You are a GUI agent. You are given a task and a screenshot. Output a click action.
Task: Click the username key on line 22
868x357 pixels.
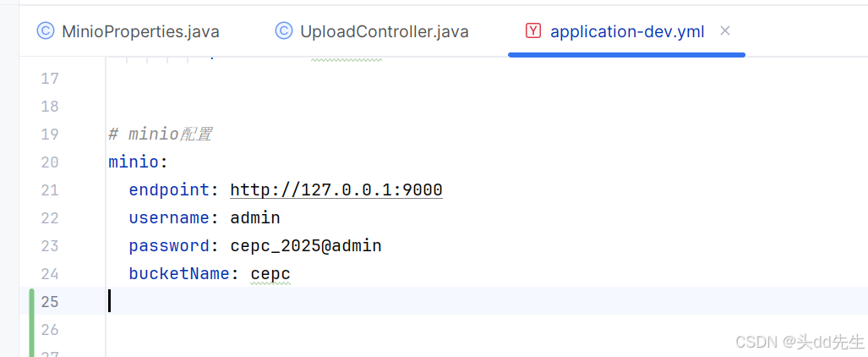(x=169, y=218)
